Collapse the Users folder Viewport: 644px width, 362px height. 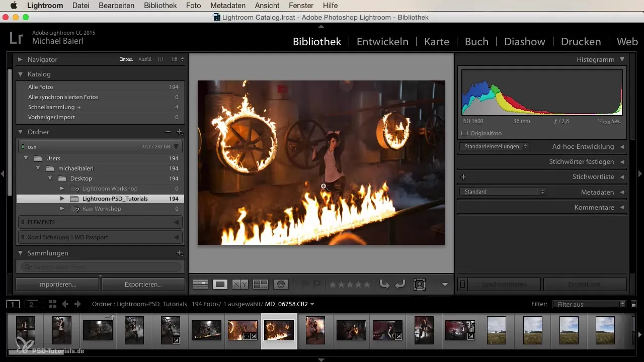pyautogui.click(x=26, y=158)
